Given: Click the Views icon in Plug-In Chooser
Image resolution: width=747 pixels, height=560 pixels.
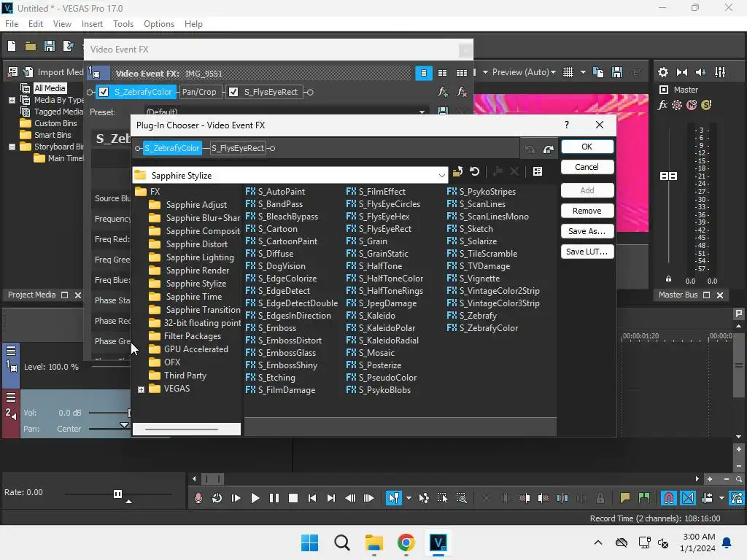Looking at the screenshot, I should pos(538,171).
